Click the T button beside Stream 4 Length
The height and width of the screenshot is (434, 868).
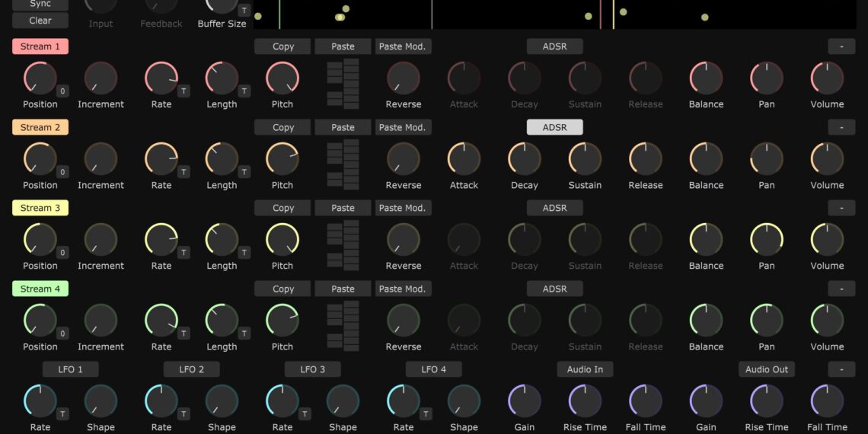(x=244, y=333)
